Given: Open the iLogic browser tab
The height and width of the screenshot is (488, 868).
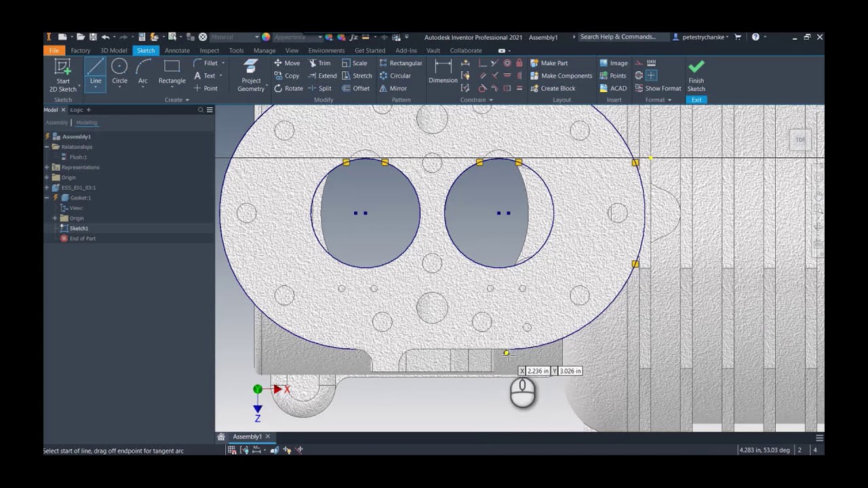Looking at the screenshot, I should [x=76, y=110].
